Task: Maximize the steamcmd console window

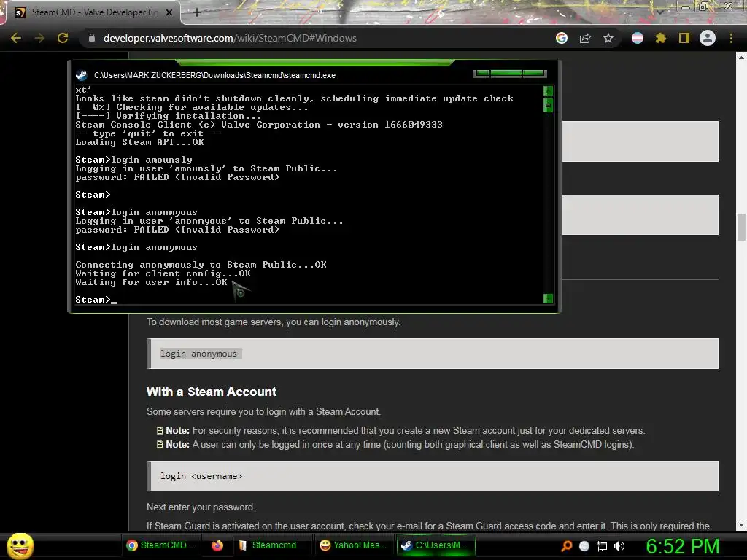Action: click(506, 74)
